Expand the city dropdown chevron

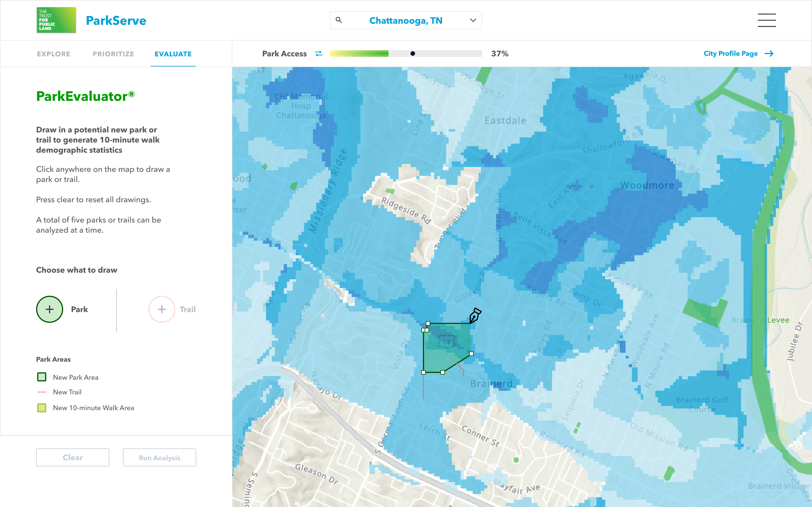pyautogui.click(x=473, y=21)
